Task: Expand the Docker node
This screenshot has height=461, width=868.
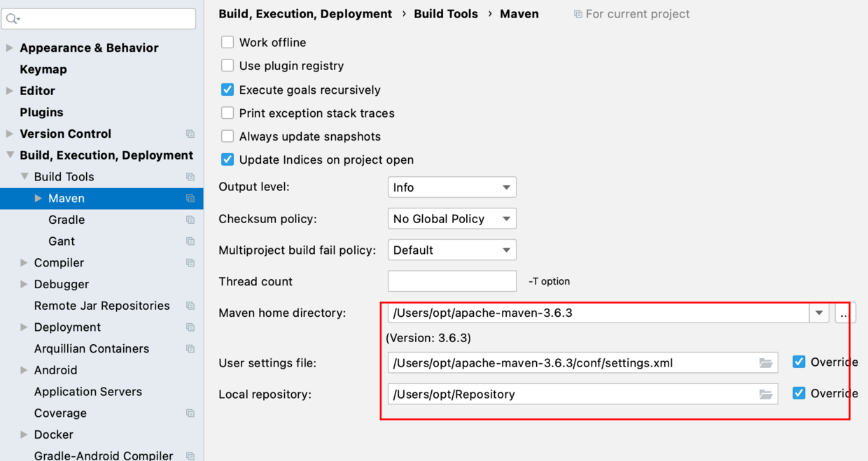Action: coord(24,435)
